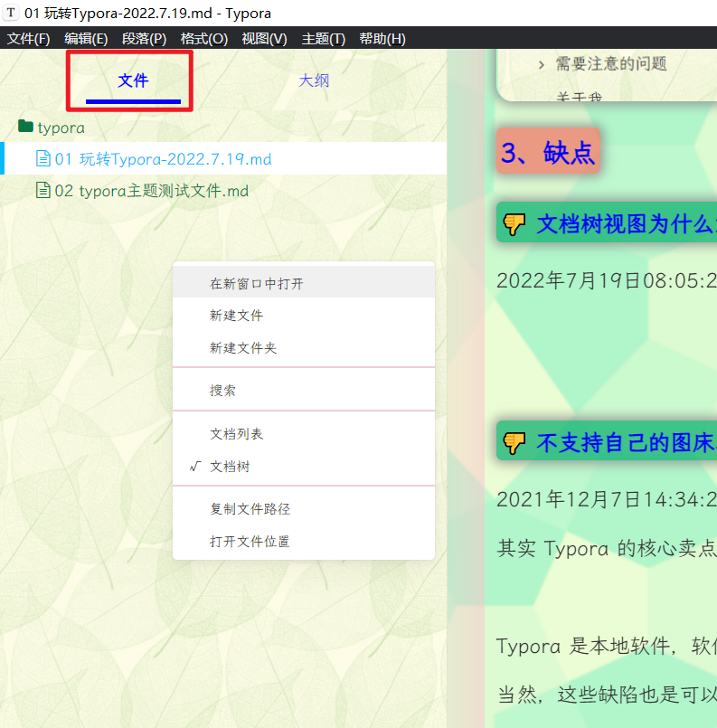Screen dimensions: 717x728
Task: Click thumbs-down icon beside 文档树视图为什么 heading
Action: pyautogui.click(x=514, y=224)
